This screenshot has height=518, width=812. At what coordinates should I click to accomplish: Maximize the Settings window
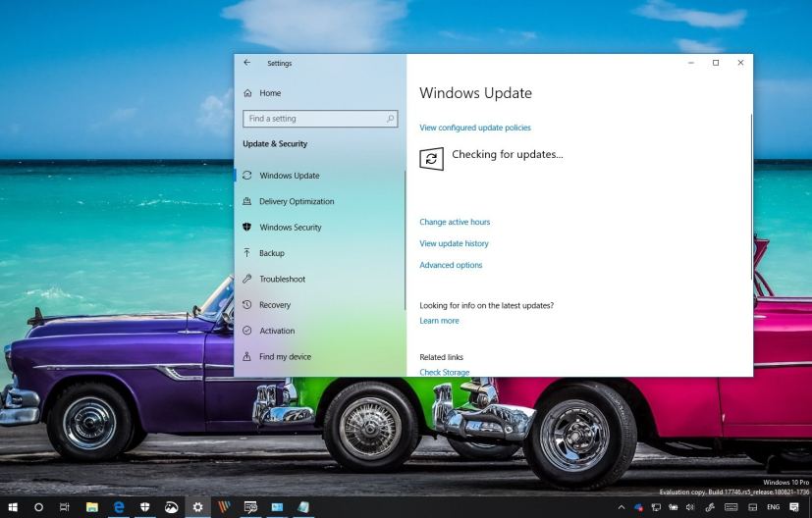pos(716,63)
